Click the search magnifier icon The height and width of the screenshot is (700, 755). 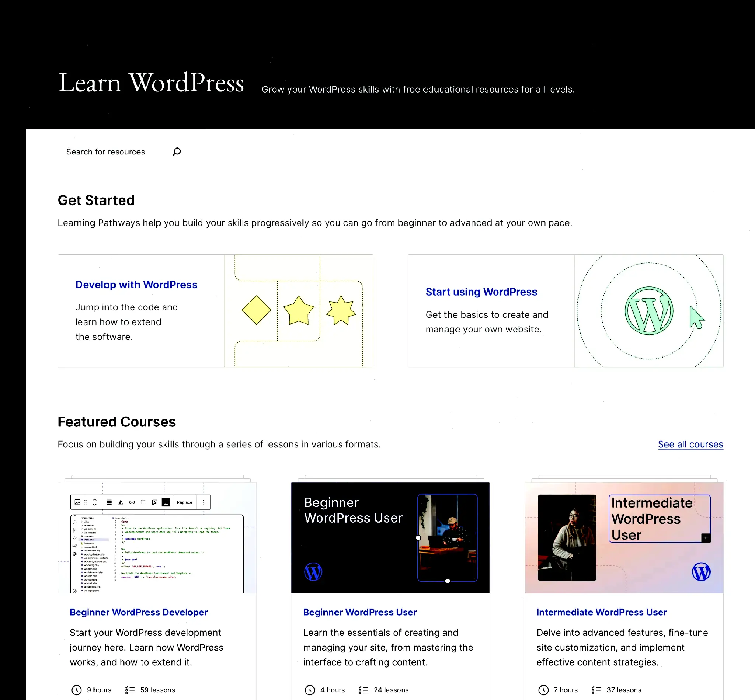176,151
